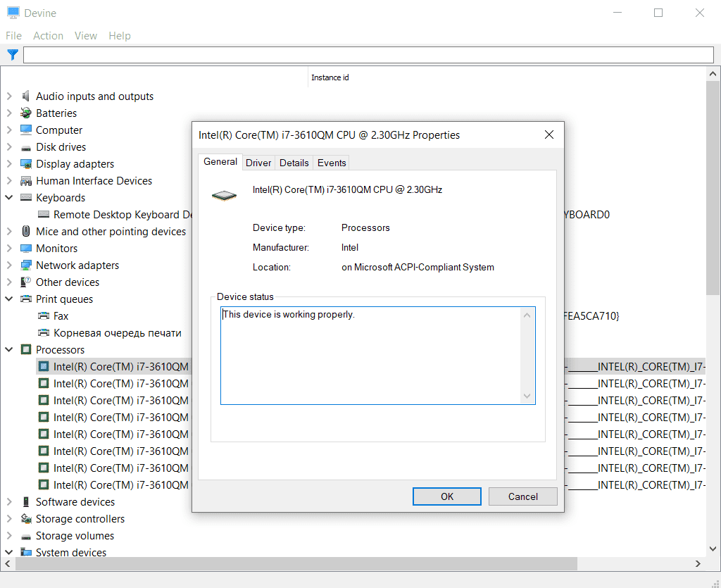
Task: Click the Computer category icon
Action: point(26,130)
